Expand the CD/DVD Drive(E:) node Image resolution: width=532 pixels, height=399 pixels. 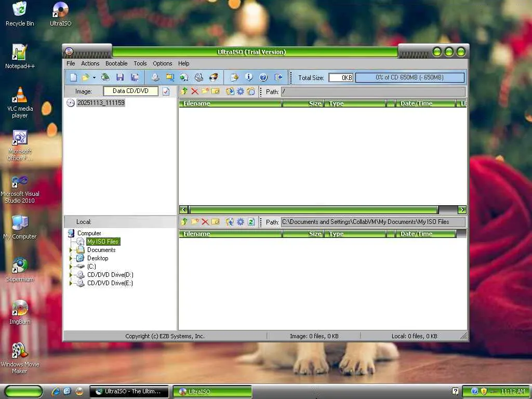coord(71,283)
